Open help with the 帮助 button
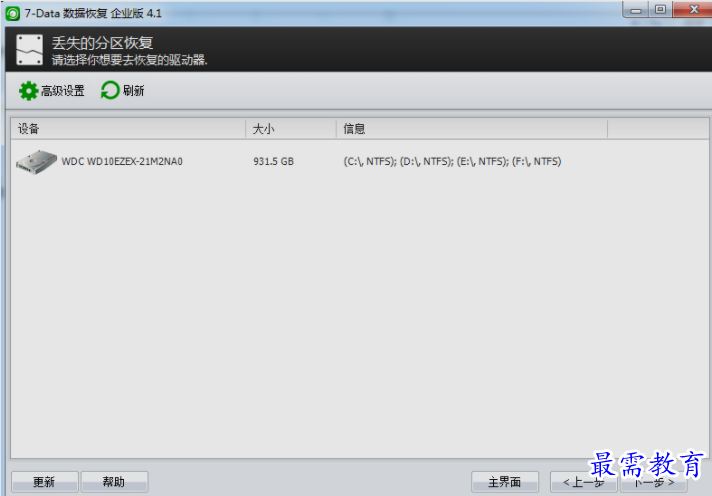 tap(114, 481)
